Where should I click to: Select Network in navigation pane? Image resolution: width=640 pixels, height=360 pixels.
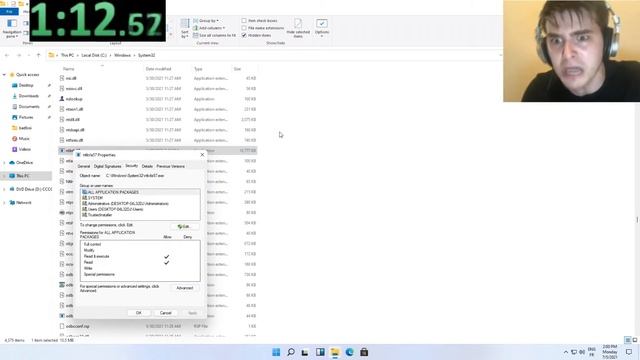coord(23,202)
